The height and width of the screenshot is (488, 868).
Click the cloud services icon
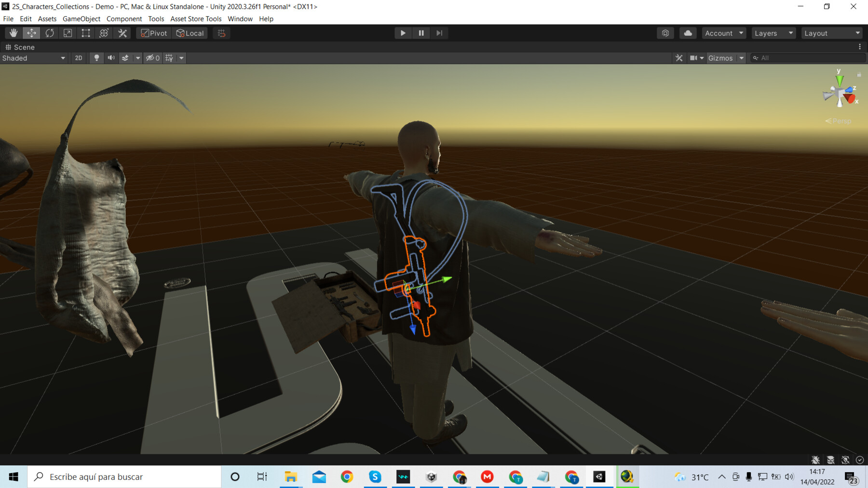click(688, 33)
